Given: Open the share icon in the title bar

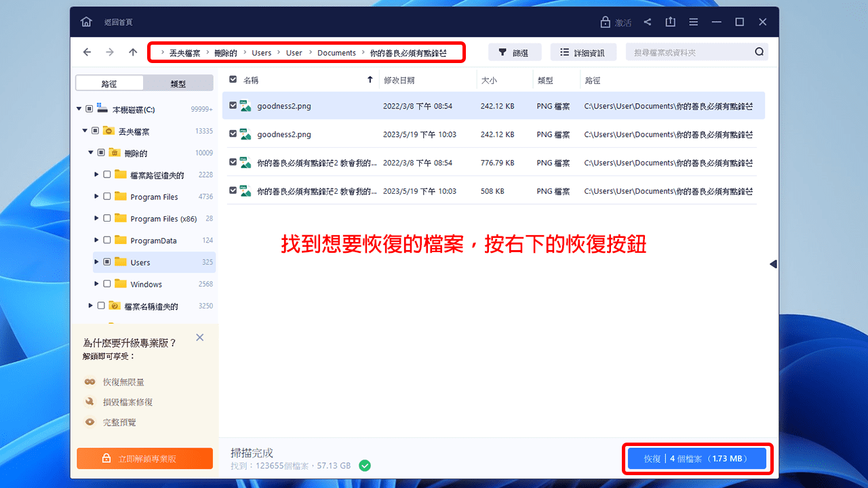Looking at the screenshot, I should [647, 21].
